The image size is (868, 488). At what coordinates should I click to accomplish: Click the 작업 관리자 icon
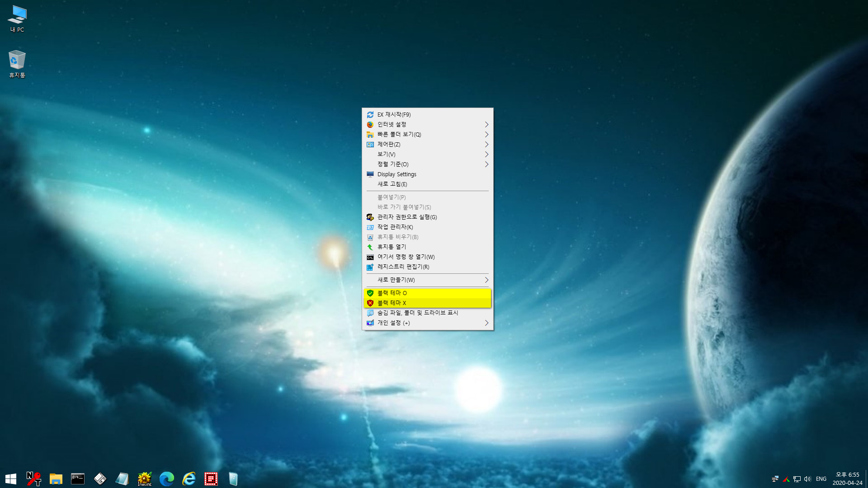[370, 227]
